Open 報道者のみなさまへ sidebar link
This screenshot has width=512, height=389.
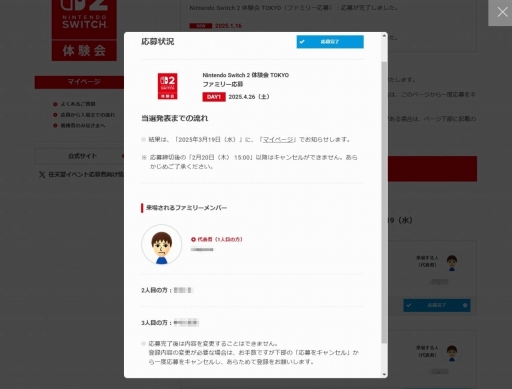tap(79, 125)
